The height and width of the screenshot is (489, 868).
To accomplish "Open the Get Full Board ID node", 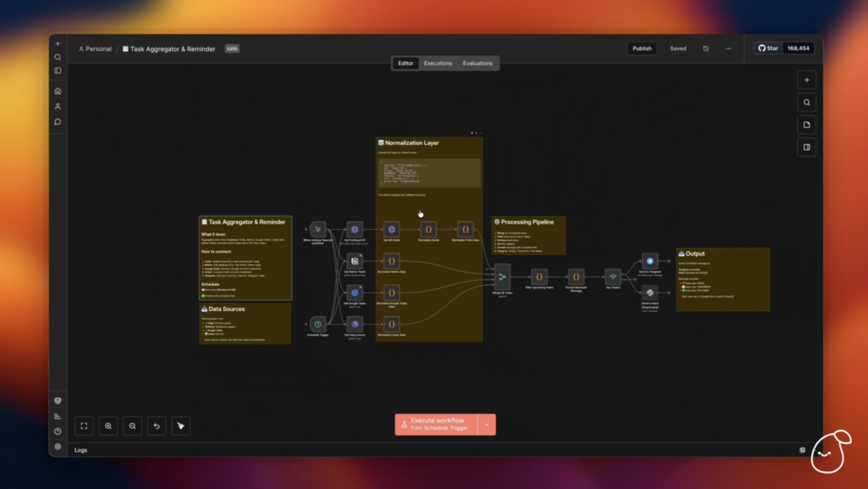I will 355,229.
